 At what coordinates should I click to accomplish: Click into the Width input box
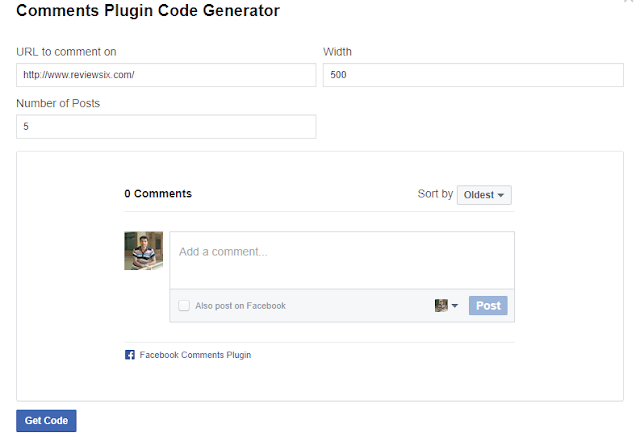tap(473, 75)
